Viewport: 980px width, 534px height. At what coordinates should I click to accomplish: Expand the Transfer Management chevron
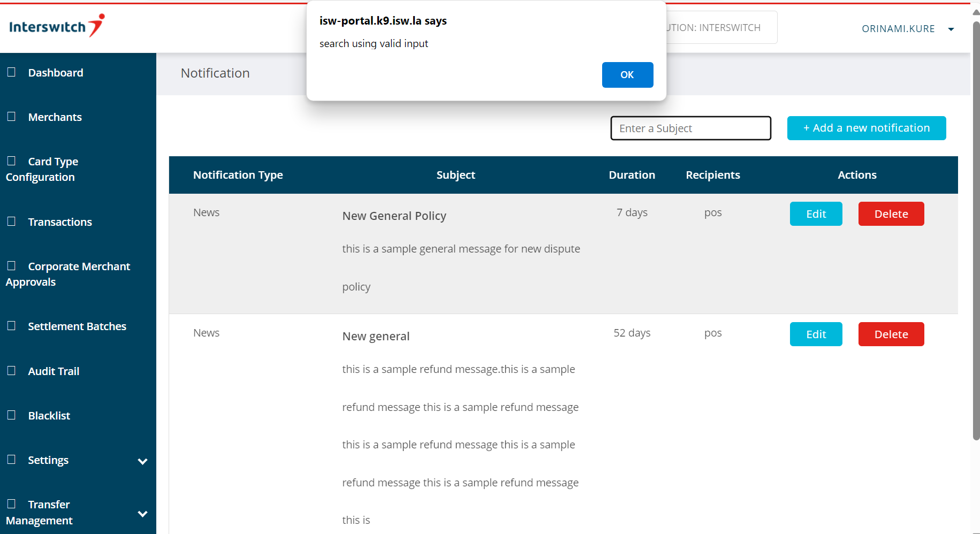click(x=142, y=514)
